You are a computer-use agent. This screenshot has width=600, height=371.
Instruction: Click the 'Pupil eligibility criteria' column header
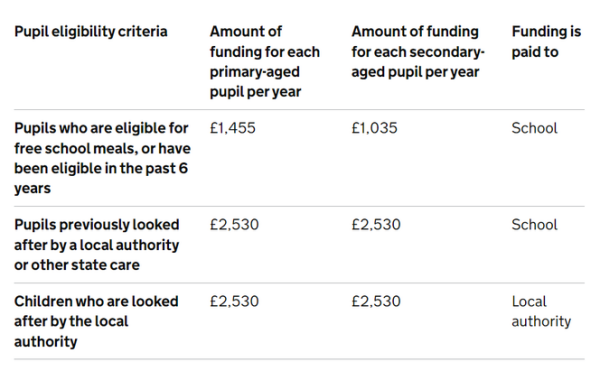pyautogui.click(x=91, y=31)
